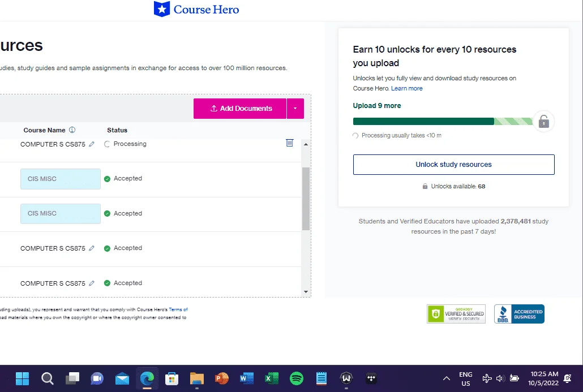This screenshot has width=583, height=392.
Task: Open Microsoft Store from taskbar
Action: point(172,378)
